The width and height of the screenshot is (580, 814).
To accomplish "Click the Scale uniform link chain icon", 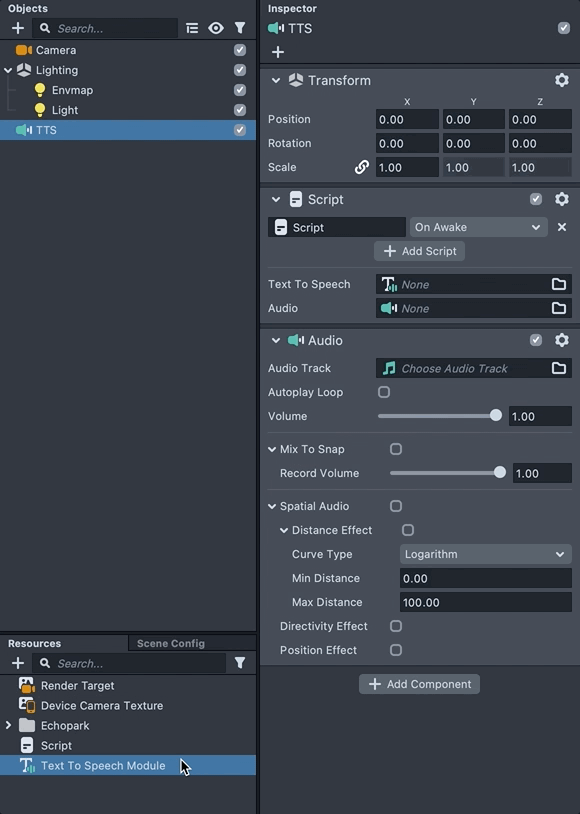I will pos(362,167).
